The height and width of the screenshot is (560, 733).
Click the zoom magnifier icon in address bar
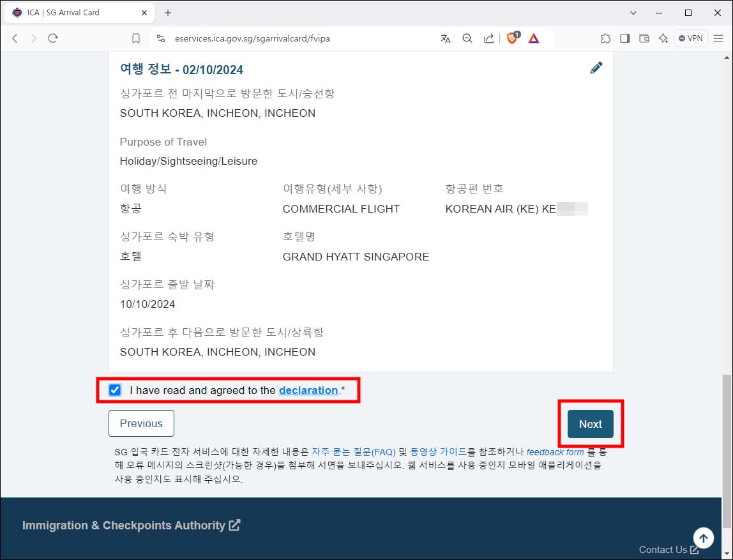[x=467, y=38]
